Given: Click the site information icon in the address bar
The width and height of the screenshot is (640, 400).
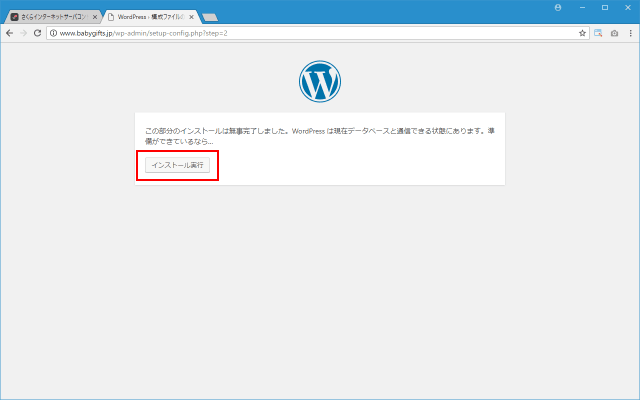Looking at the screenshot, I should (x=53, y=33).
